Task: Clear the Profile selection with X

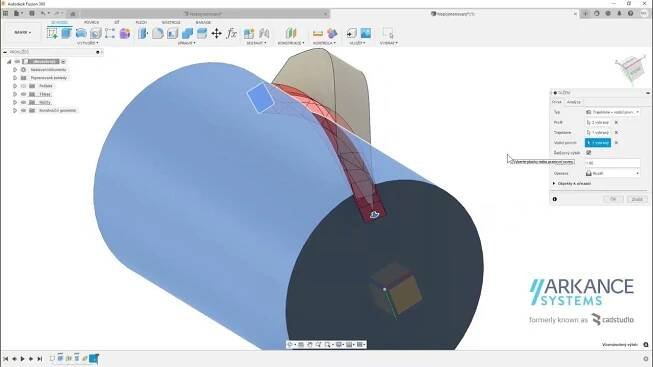Action: [x=616, y=122]
